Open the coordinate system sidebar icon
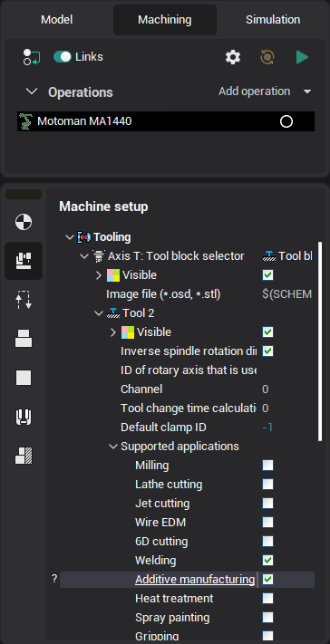 coord(24,222)
